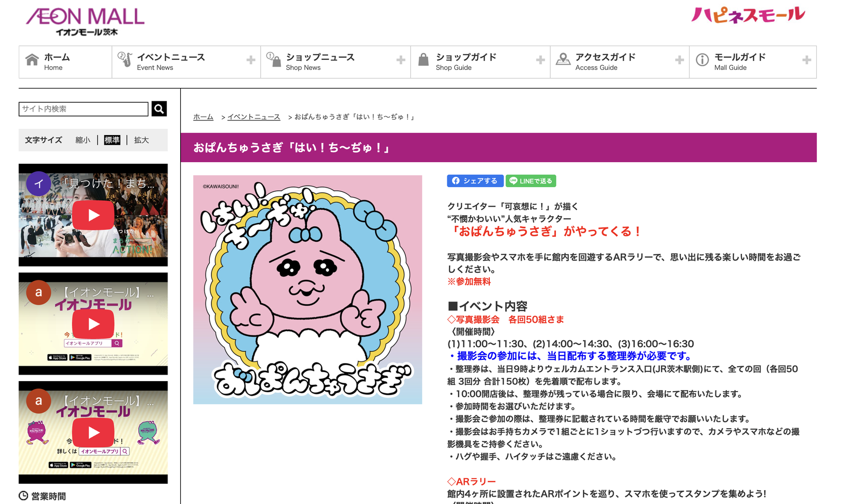Click the Mall Guide info icon
Viewport: 848px width, 504px height.
coord(702,60)
